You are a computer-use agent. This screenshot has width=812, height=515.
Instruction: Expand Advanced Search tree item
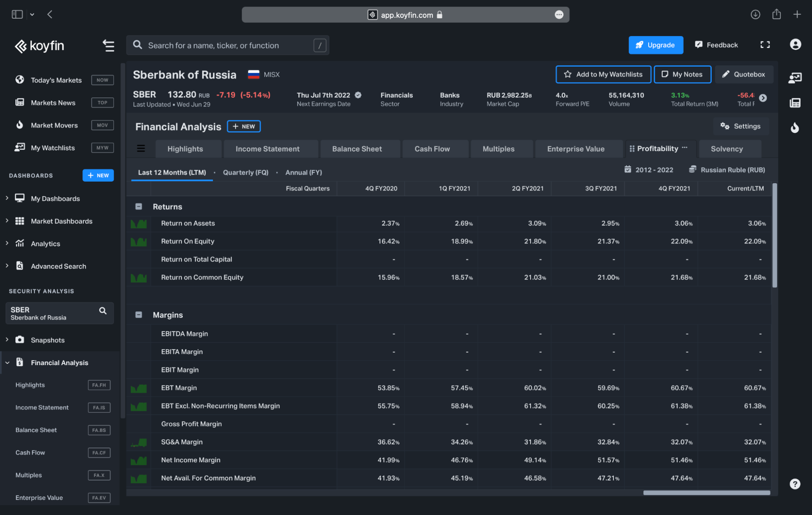(7, 266)
